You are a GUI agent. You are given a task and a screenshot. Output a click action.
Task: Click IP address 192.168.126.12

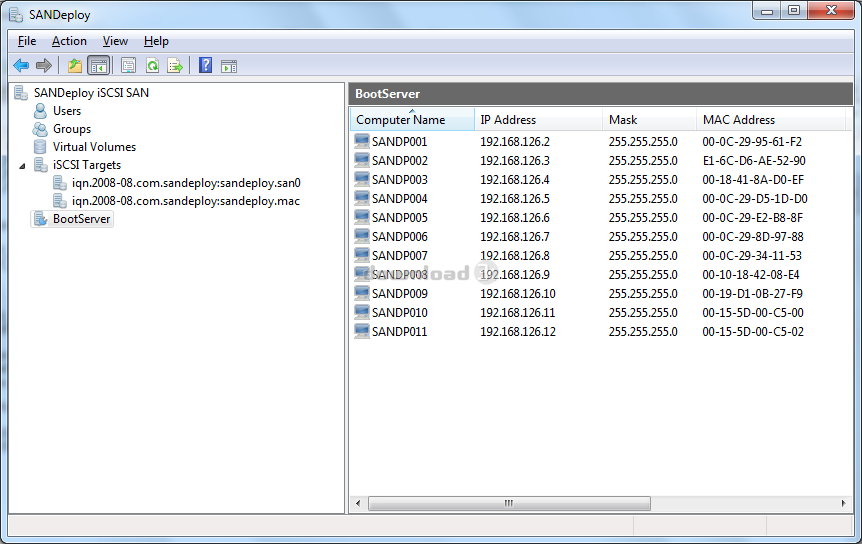coord(518,332)
